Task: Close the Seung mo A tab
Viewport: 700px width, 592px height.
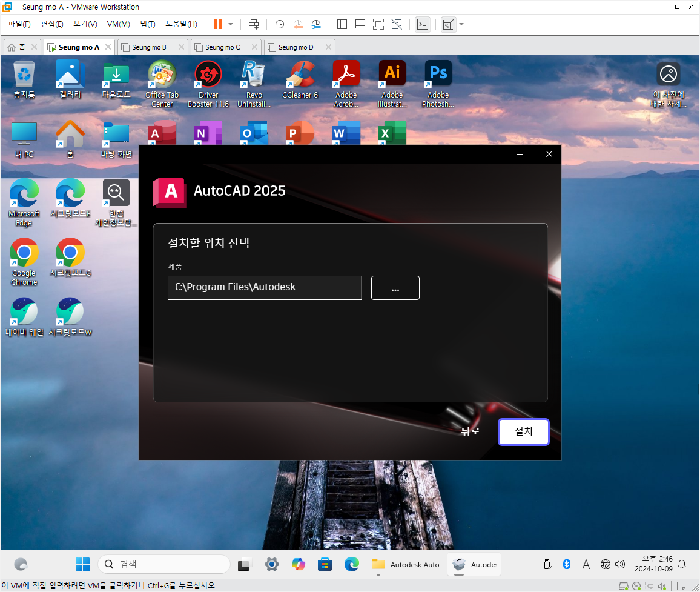Action: 108,47
